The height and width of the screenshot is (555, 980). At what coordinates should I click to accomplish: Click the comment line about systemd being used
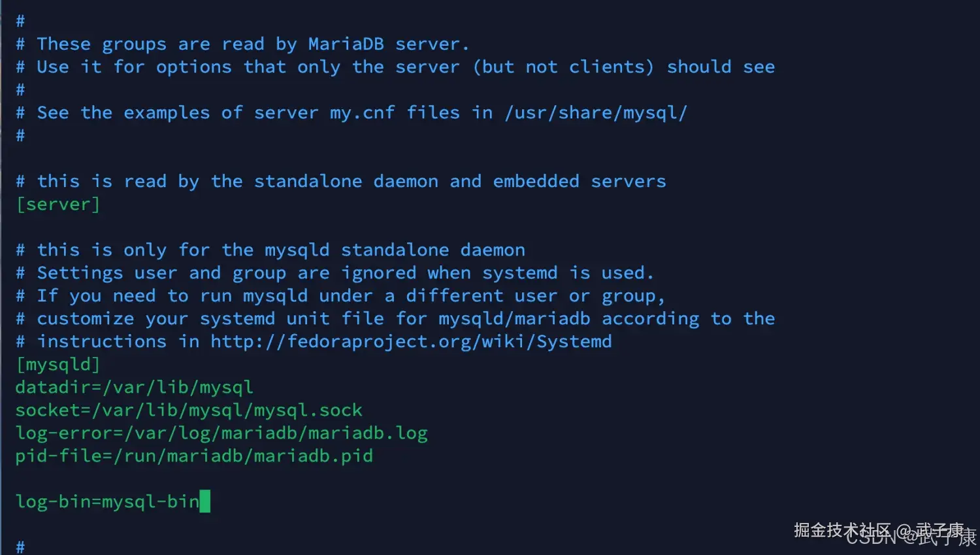point(335,273)
